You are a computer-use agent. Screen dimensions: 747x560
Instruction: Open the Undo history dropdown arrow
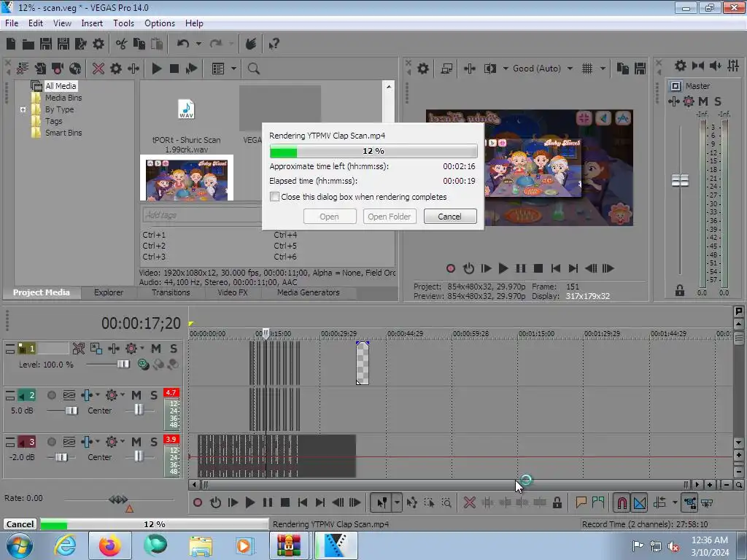(198, 44)
